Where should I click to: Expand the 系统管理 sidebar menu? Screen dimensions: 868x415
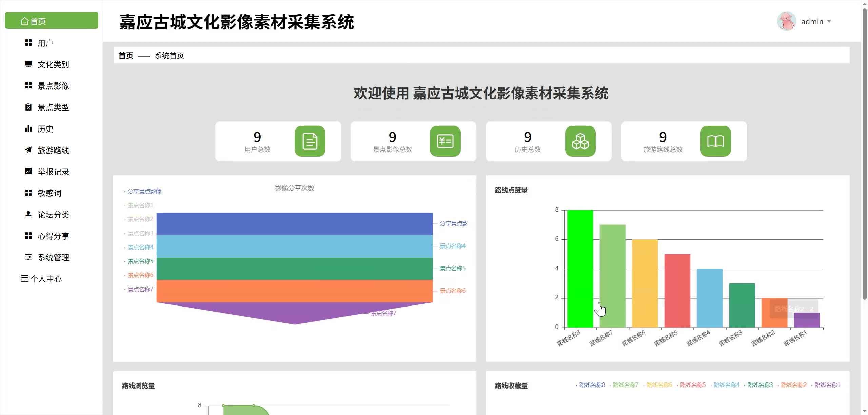click(53, 257)
